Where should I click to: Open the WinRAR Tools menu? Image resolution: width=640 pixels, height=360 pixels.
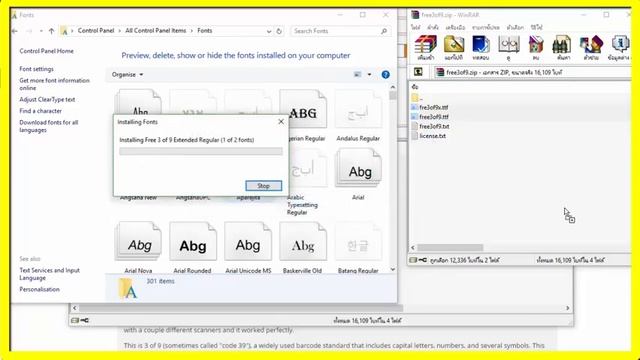tap(455, 27)
